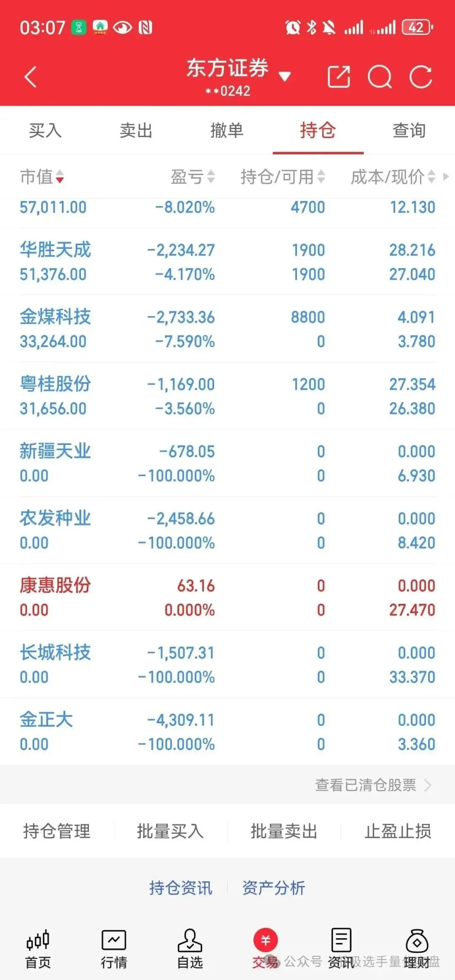This screenshot has height=980, width=455.
Task: Switch to the 买入 tab
Action: (x=45, y=130)
